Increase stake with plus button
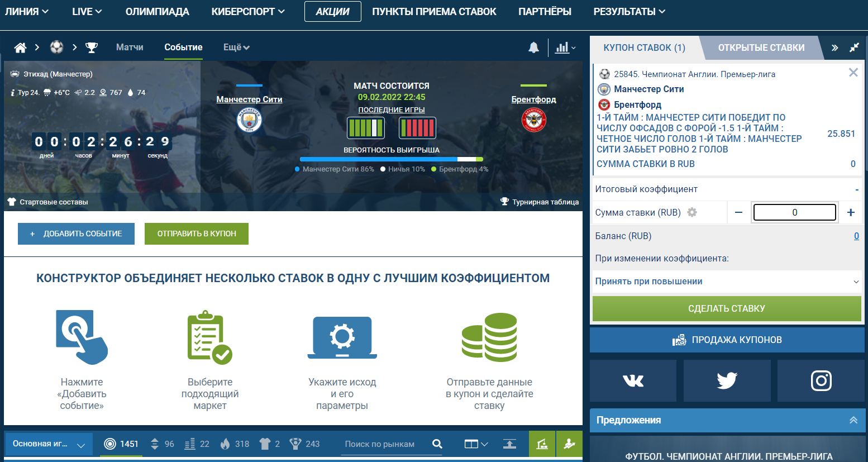868x462 pixels. tap(851, 212)
